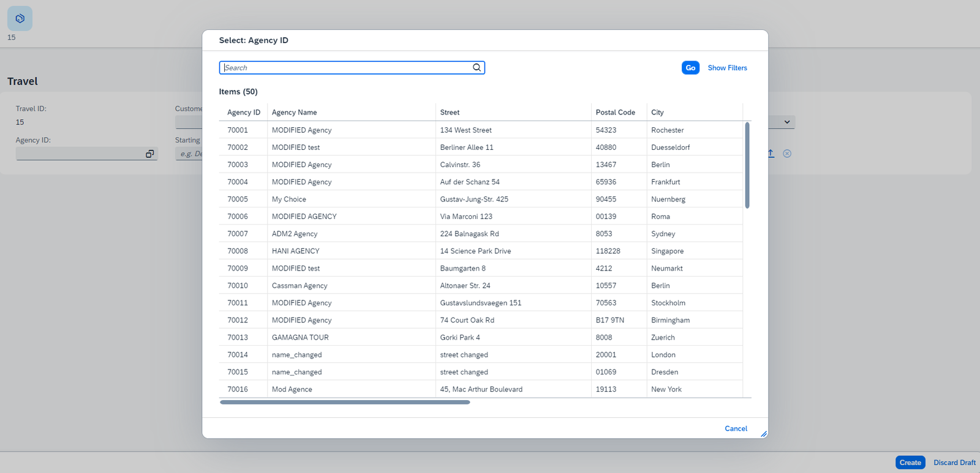Open Show Filters link
The image size is (980, 473).
pyautogui.click(x=727, y=68)
